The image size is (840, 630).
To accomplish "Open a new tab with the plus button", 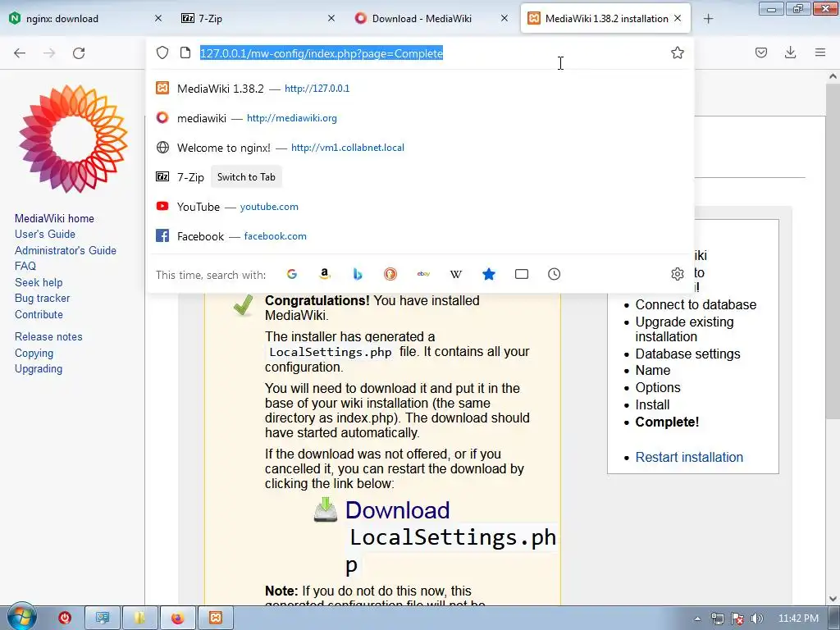I will (x=708, y=19).
